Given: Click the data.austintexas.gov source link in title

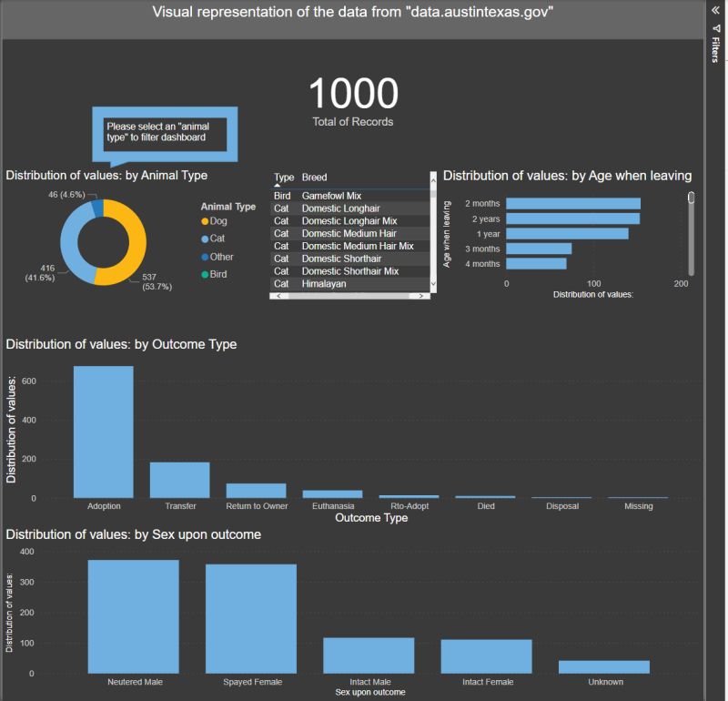Looking at the screenshot, I should click(x=482, y=12).
